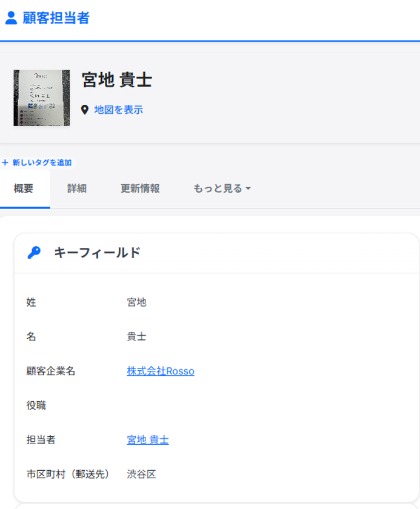Click the 市区町村（郵送先） value 渋谷区
Screen dimensions: 420x509
coord(142,474)
